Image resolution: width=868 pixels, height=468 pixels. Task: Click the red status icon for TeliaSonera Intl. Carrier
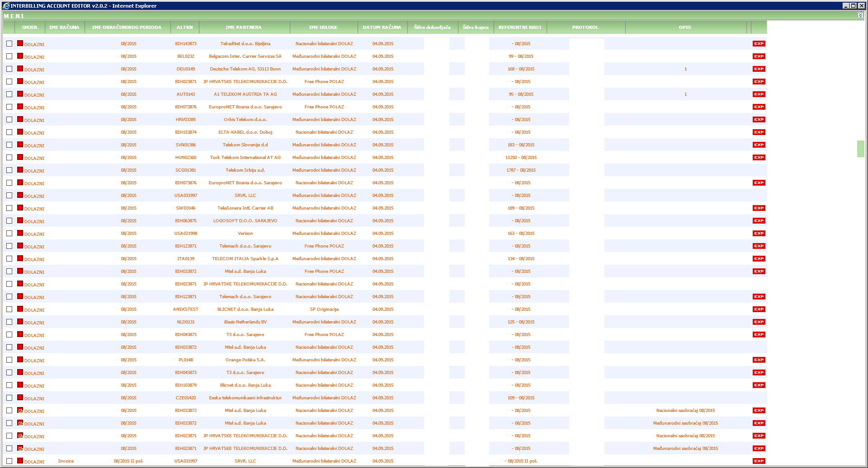tap(20, 208)
